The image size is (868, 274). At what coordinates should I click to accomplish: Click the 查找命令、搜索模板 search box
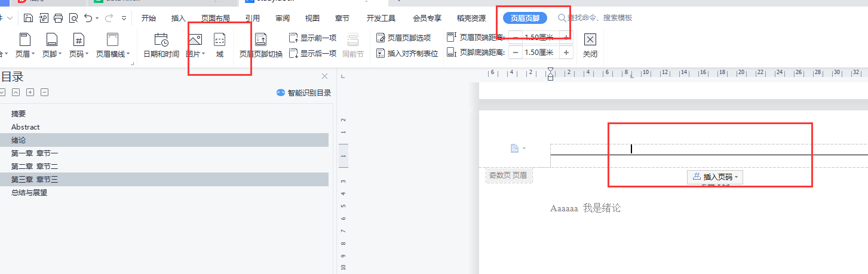(594, 18)
